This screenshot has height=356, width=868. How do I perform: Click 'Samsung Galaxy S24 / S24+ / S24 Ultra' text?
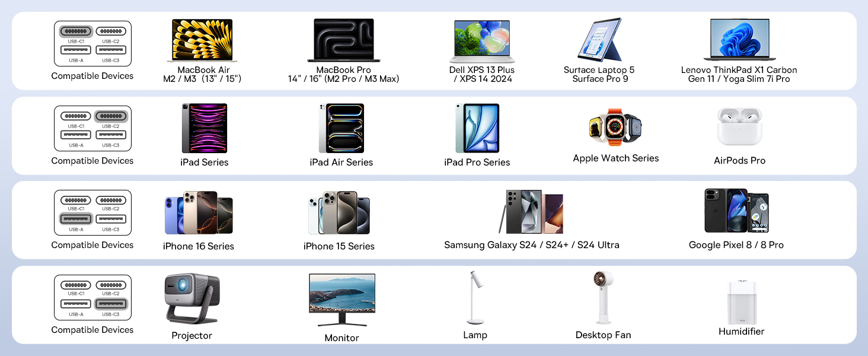click(532, 245)
